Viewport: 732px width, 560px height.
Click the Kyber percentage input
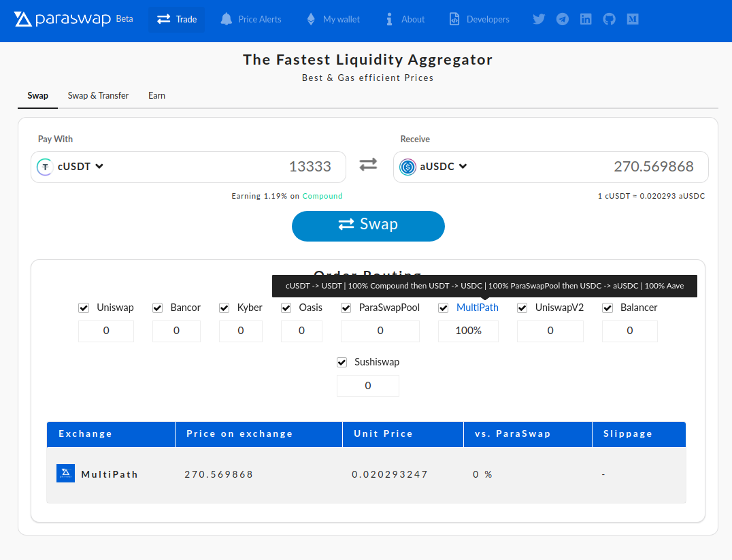coord(241,331)
